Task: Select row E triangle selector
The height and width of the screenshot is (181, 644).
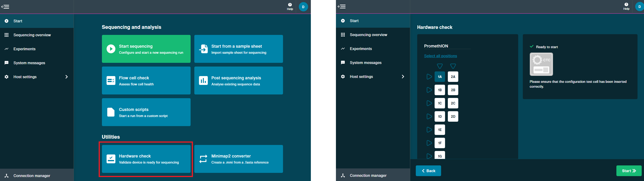Action: 429,130
